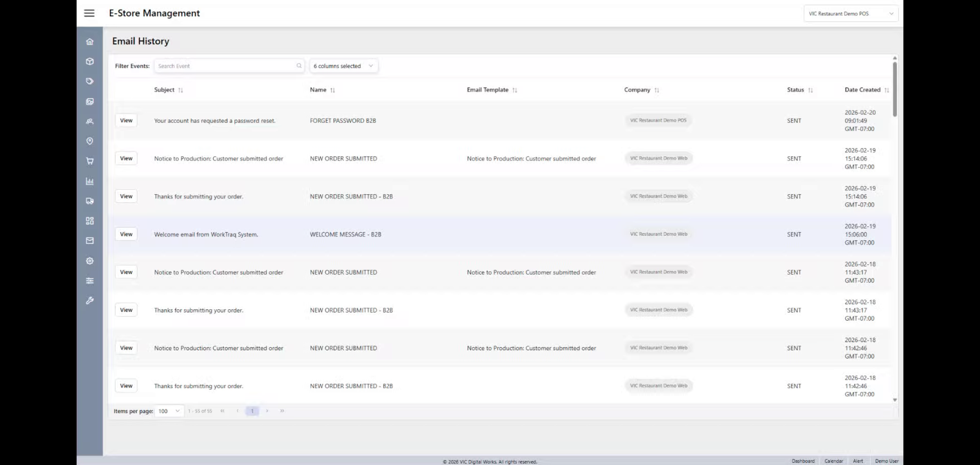Open the shopping cart icon in sidebar
The image size is (980, 465).
coord(90,161)
